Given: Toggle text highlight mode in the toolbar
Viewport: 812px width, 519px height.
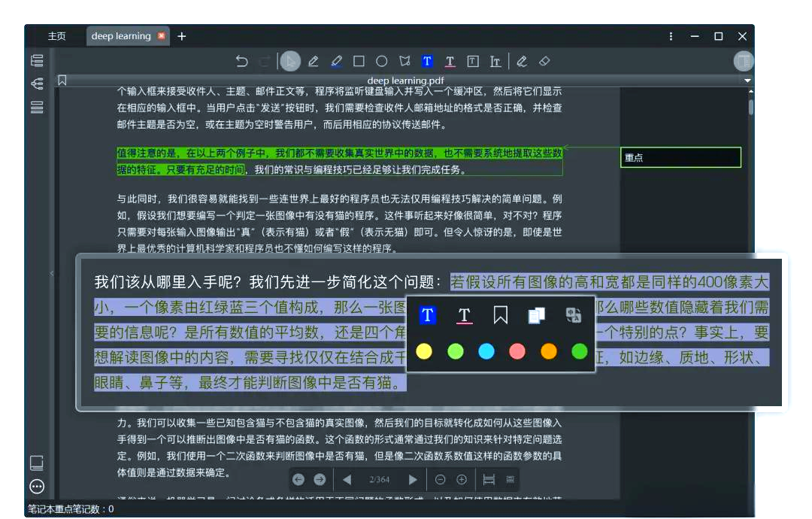Looking at the screenshot, I should click(x=427, y=61).
